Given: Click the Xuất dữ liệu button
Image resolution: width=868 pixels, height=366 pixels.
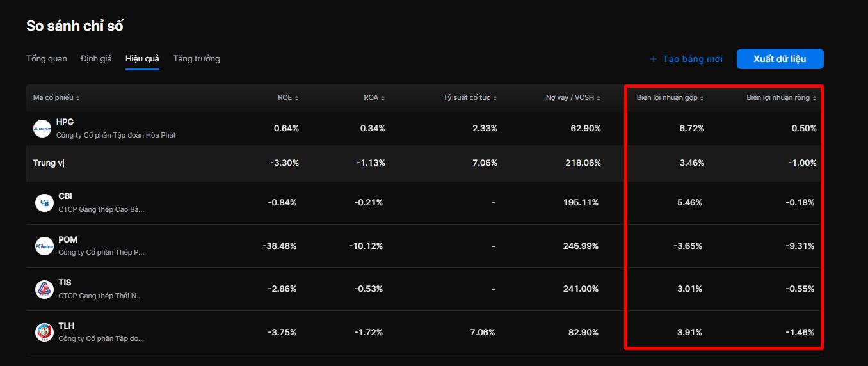Looking at the screenshot, I should coord(780,59).
